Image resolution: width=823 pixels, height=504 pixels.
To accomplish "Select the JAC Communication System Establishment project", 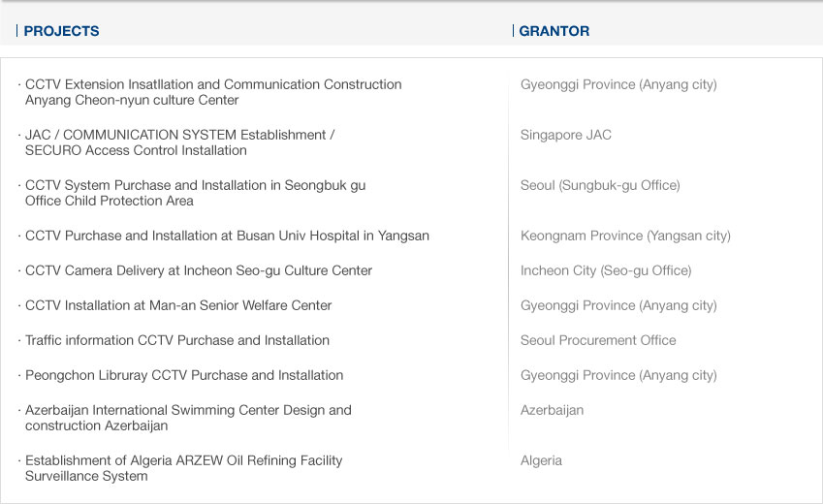I will tap(179, 142).
